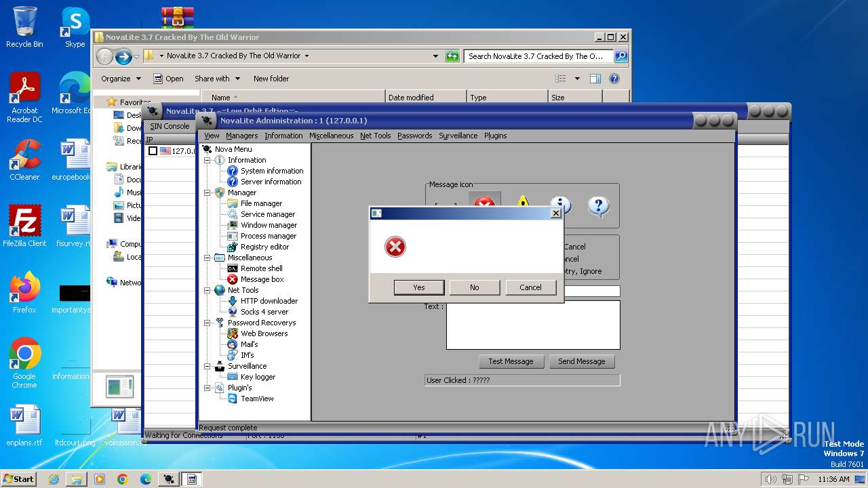This screenshot has height=488, width=868.
Task: Click Explorer refresh address button
Action: [452, 56]
